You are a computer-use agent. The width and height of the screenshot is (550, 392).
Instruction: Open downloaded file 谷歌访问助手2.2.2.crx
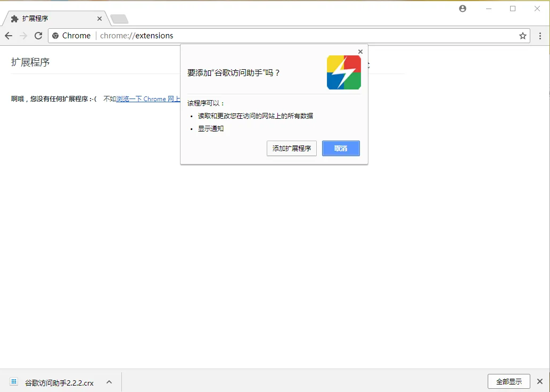click(59, 383)
